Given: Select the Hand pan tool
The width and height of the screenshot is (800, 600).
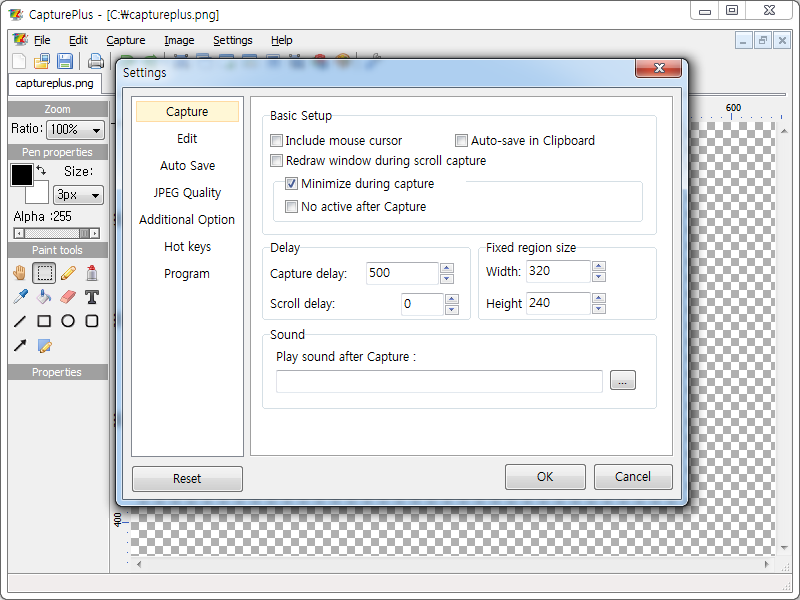Looking at the screenshot, I should click(x=20, y=273).
